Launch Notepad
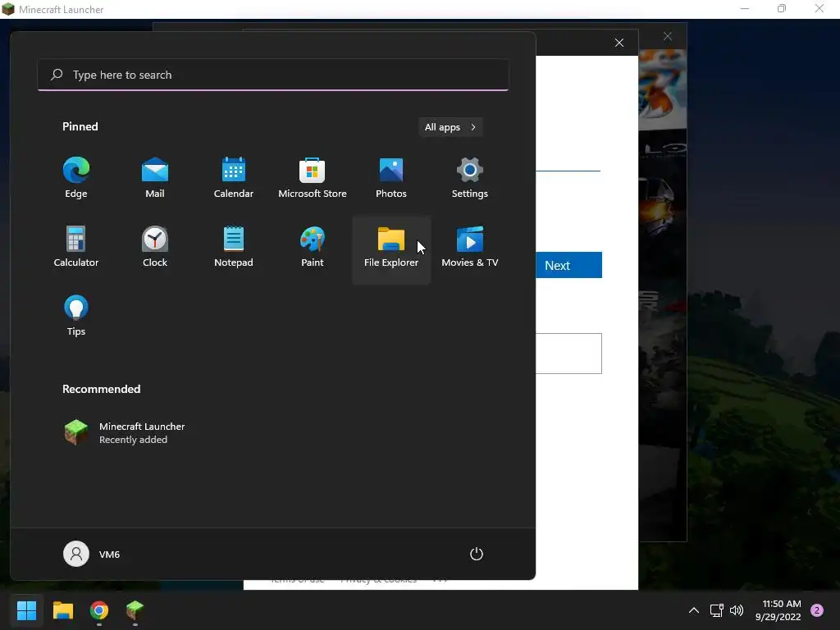This screenshot has width=840, height=630. click(234, 248)
